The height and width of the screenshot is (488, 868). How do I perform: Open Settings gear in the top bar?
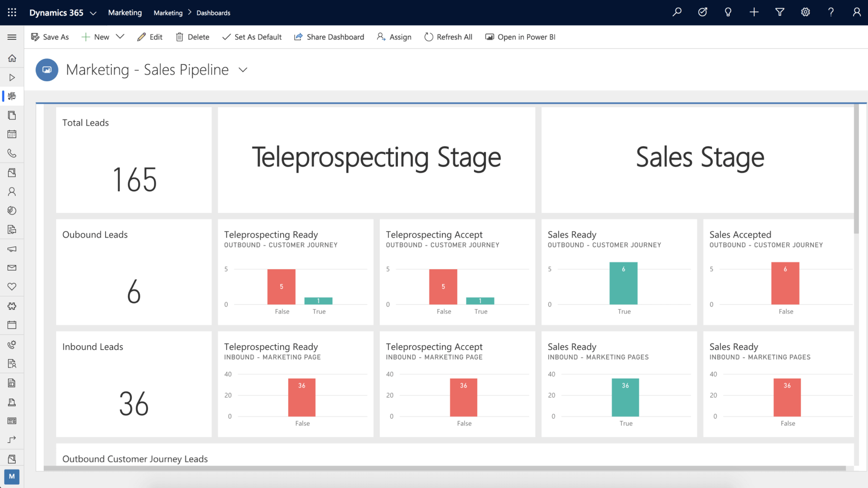805,12
